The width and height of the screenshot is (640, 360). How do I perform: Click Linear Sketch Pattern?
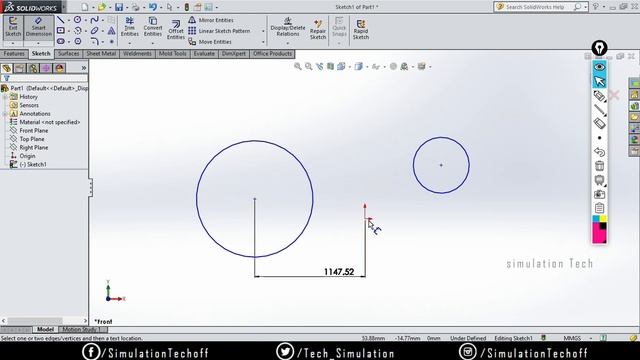tap(220, 31)
